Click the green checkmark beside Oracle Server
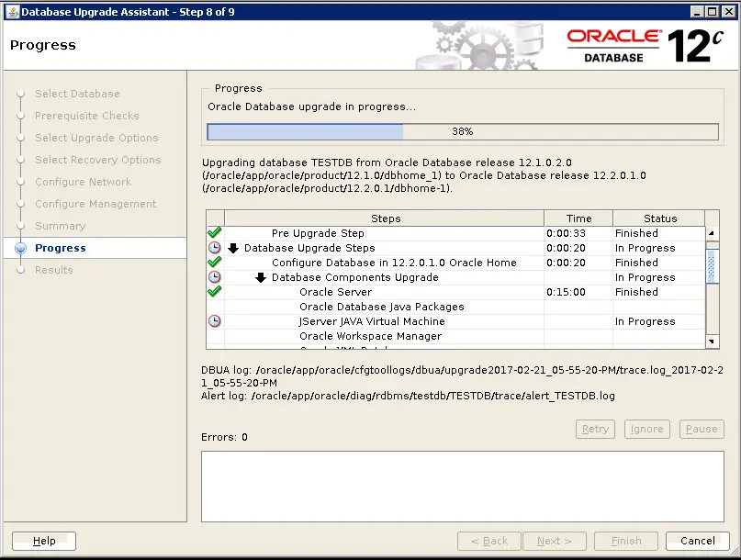The height and width of the screenshot is (560, 741). pos(215,291)
